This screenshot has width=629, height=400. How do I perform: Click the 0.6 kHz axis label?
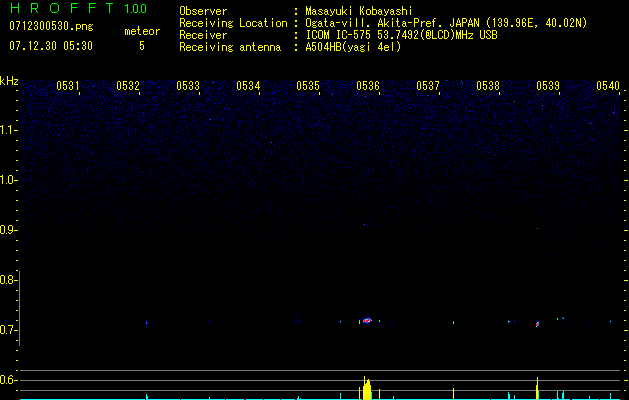click(7, 380)
